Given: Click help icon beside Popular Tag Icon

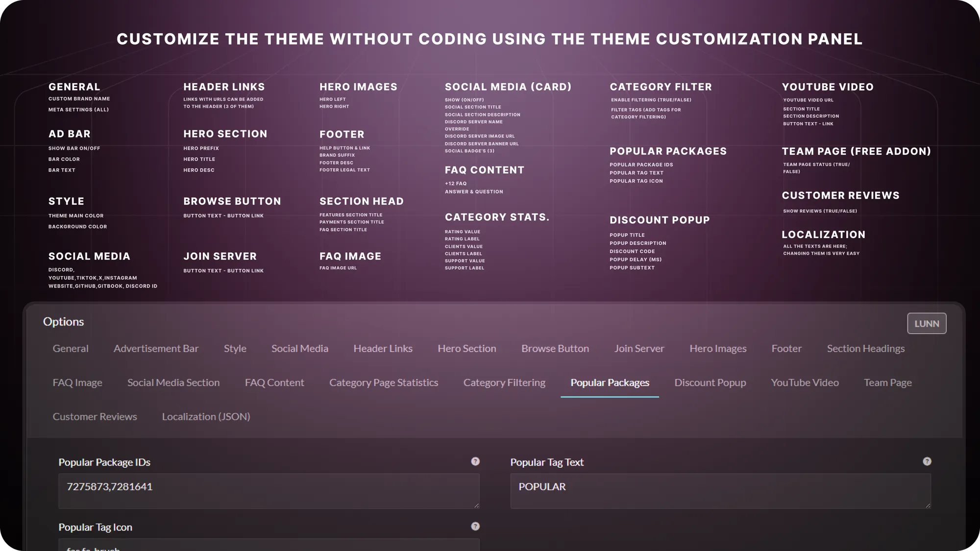Looking at the screenshot, I should tap(475, 527).
